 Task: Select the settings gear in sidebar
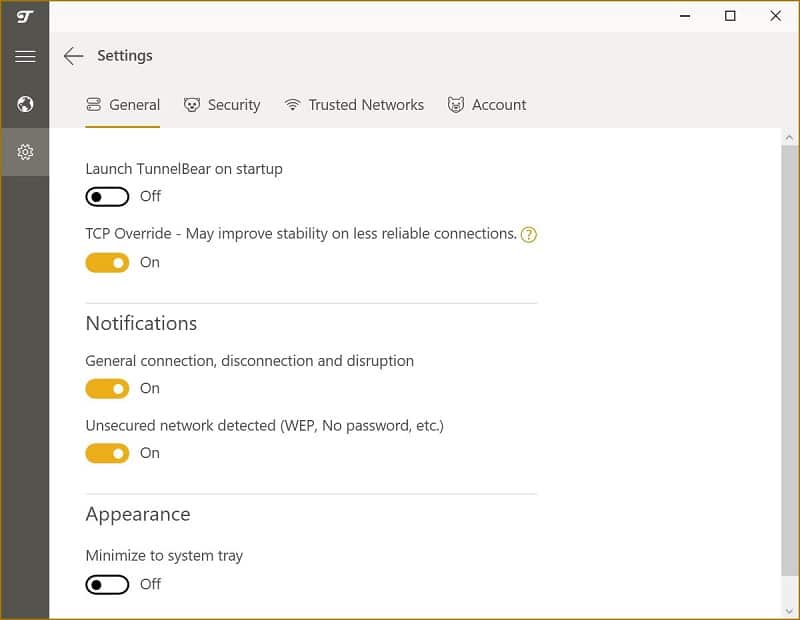[25, 152]
